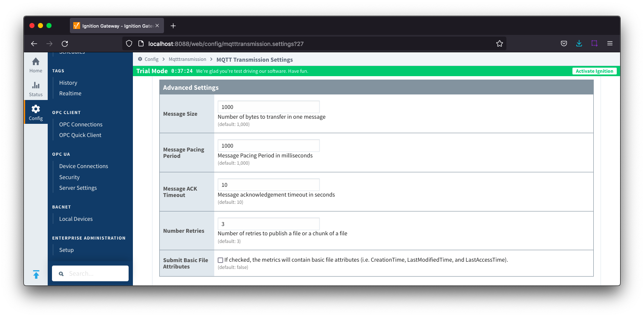Click Activate Ignition button

pyautogui.click(x=594, y=71)
